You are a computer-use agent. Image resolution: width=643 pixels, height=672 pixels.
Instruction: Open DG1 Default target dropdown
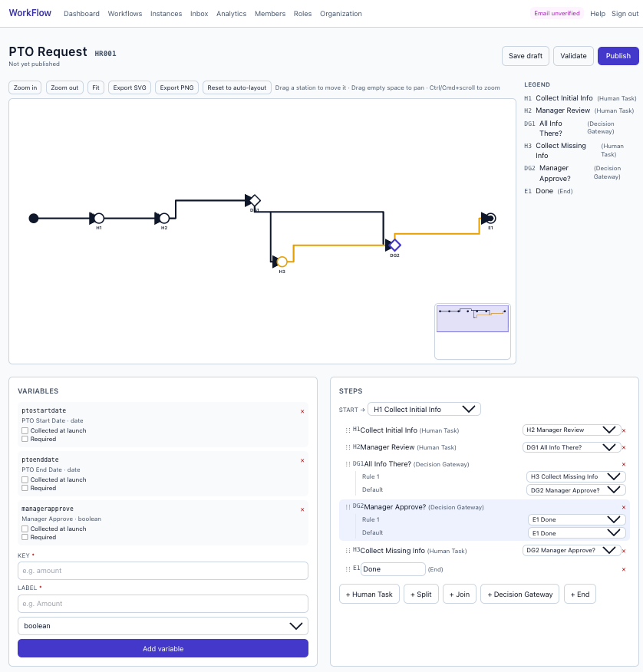575,490
